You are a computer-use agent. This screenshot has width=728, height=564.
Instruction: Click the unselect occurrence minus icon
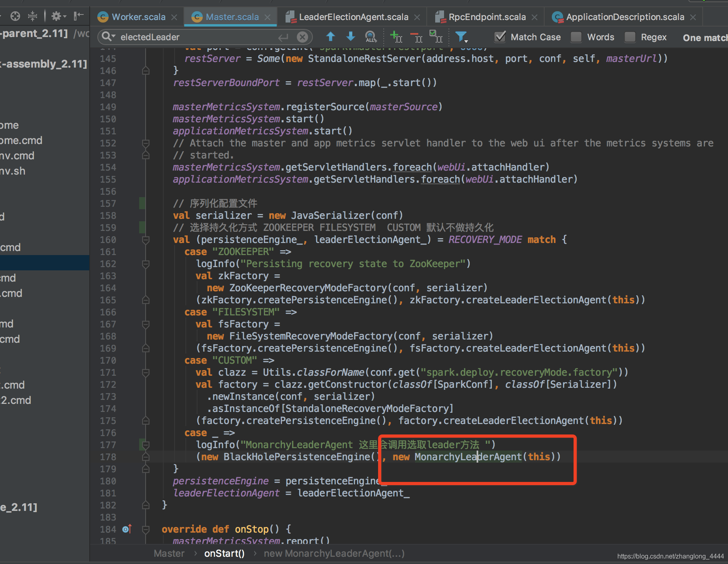(x=416, y=37)
